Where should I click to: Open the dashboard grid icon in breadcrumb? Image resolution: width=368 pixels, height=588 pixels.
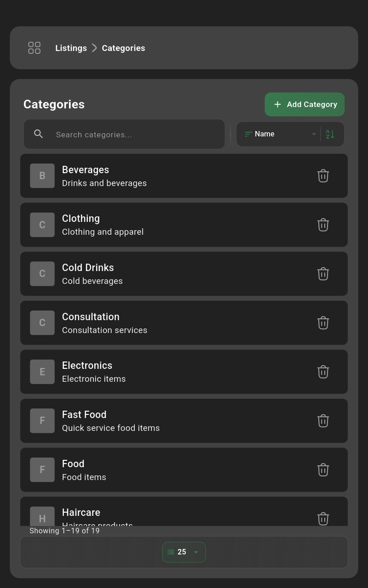click(34, 48)
